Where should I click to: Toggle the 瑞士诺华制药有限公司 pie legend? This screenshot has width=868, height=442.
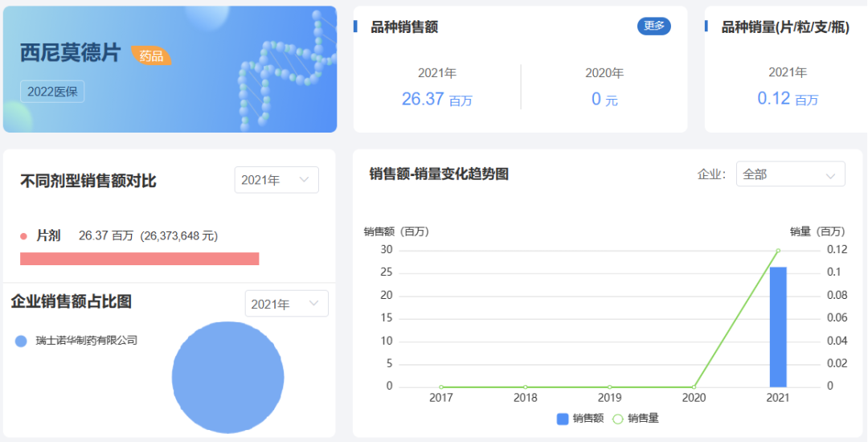[77, 341]
